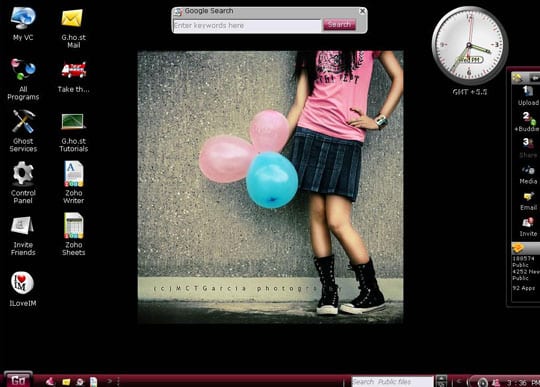Click the Google Search keywords field
Image resolution: width=540 pixels, height=387 pixels.
pyautogui.click(x=247, y=26)
